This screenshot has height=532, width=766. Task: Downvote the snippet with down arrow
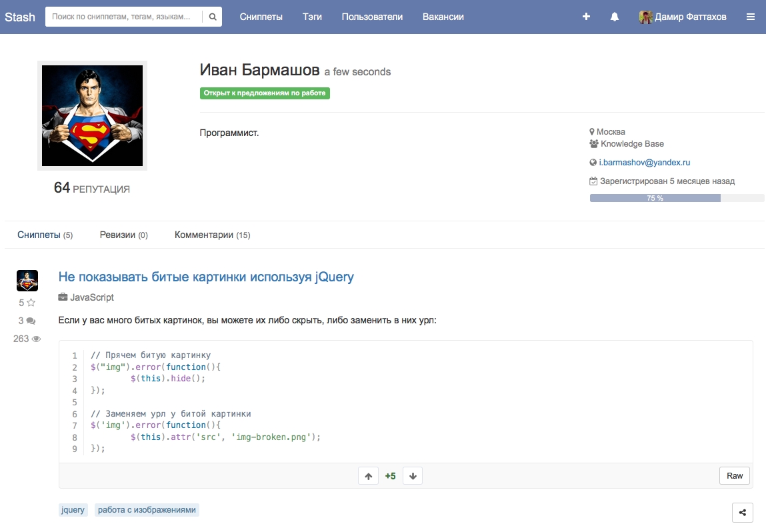pyautogui.click(x=413, y=476)
